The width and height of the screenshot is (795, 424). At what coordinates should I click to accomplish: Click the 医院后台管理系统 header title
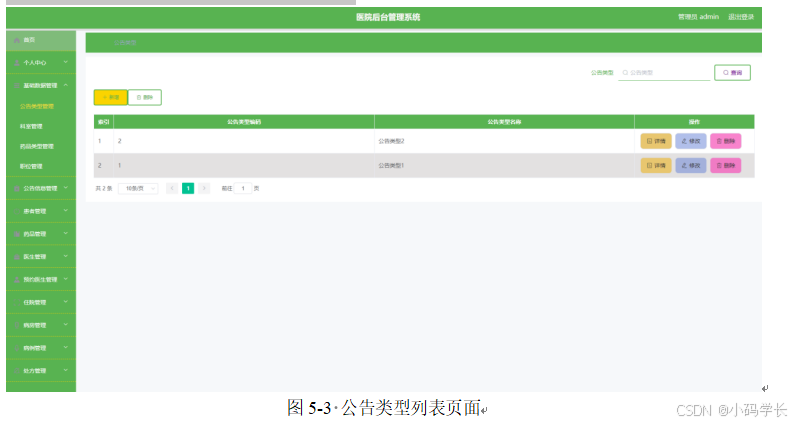pyautogui.click(x=388, y=17)
